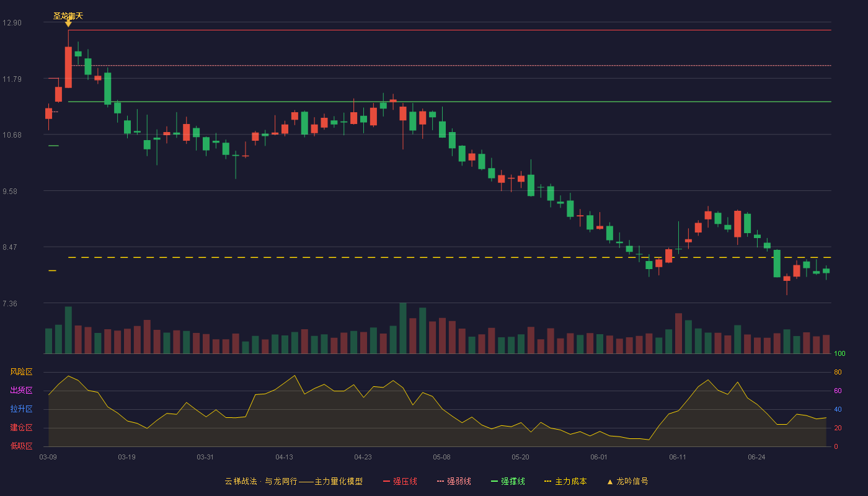
Task: Click the 12.90 price axis label
Action: pyautogui.click(x=12, y=23)
